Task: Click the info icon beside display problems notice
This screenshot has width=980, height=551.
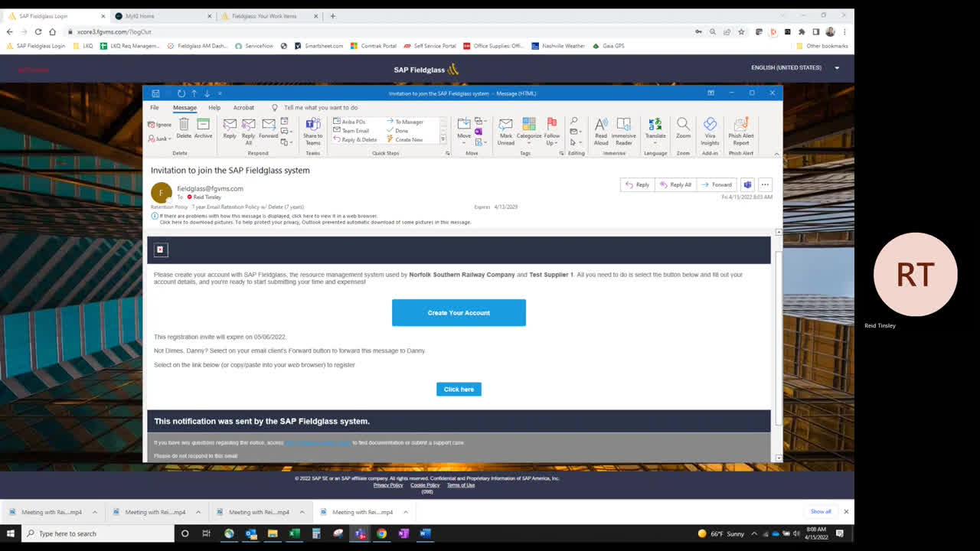Action: (x=155, y=216)
